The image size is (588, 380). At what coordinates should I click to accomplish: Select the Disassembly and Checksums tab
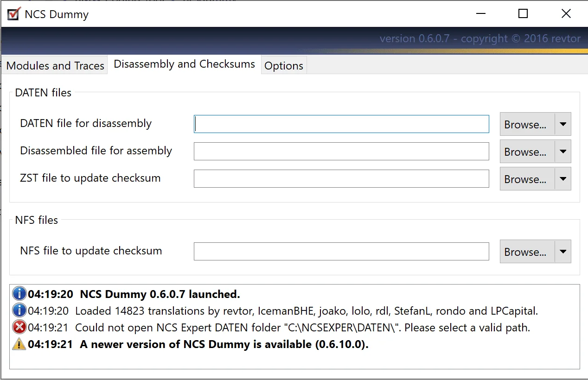[185, 64]
